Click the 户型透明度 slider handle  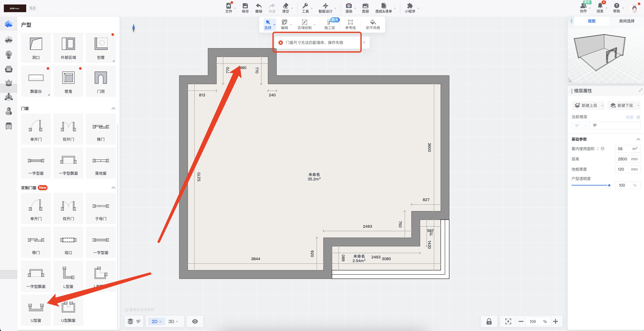[x=609, y=185]
